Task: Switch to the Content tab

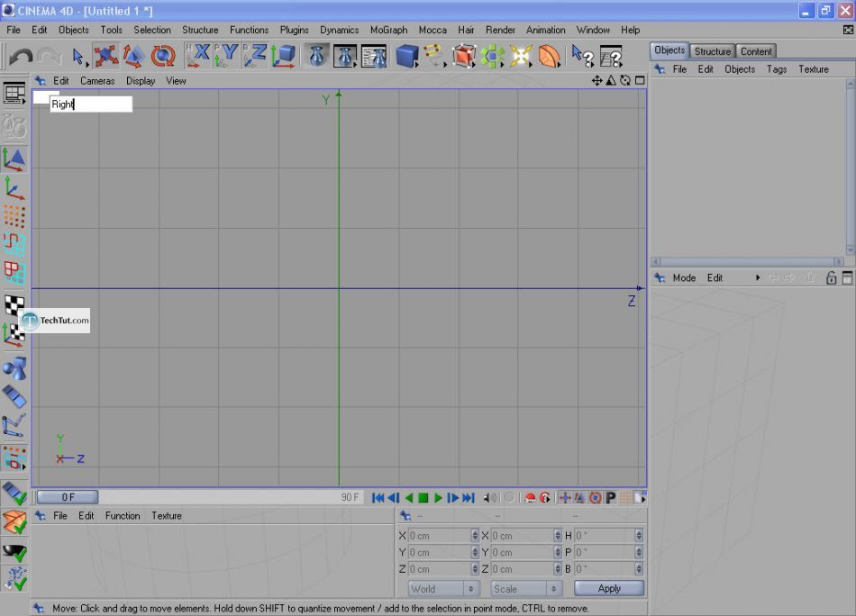Action: coord(756,51)
